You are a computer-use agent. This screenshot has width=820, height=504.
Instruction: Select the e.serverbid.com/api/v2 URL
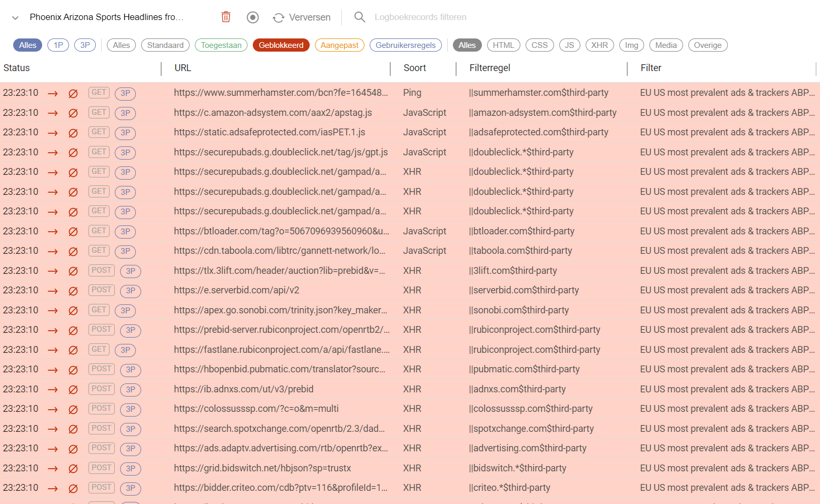point(236,290)
